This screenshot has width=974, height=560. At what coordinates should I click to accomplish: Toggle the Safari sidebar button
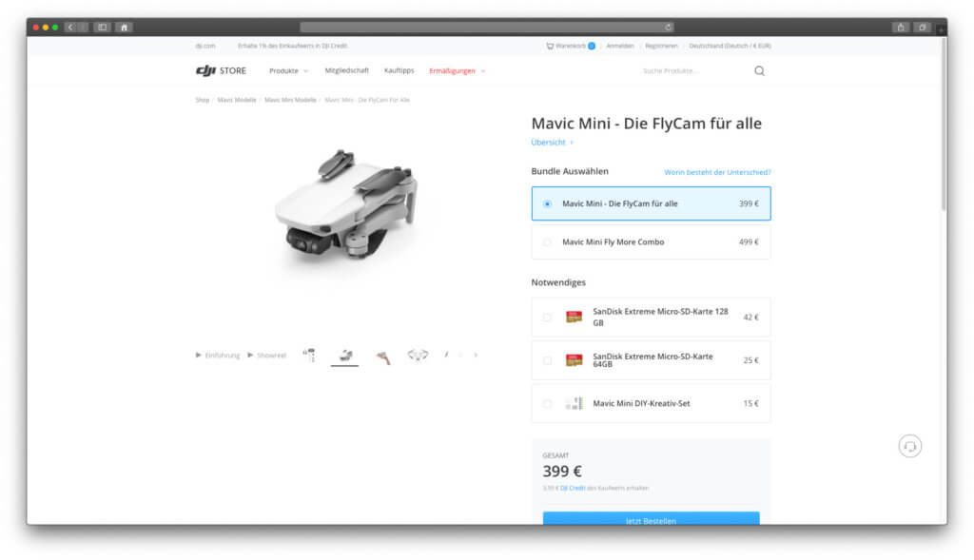pos(103,28)
